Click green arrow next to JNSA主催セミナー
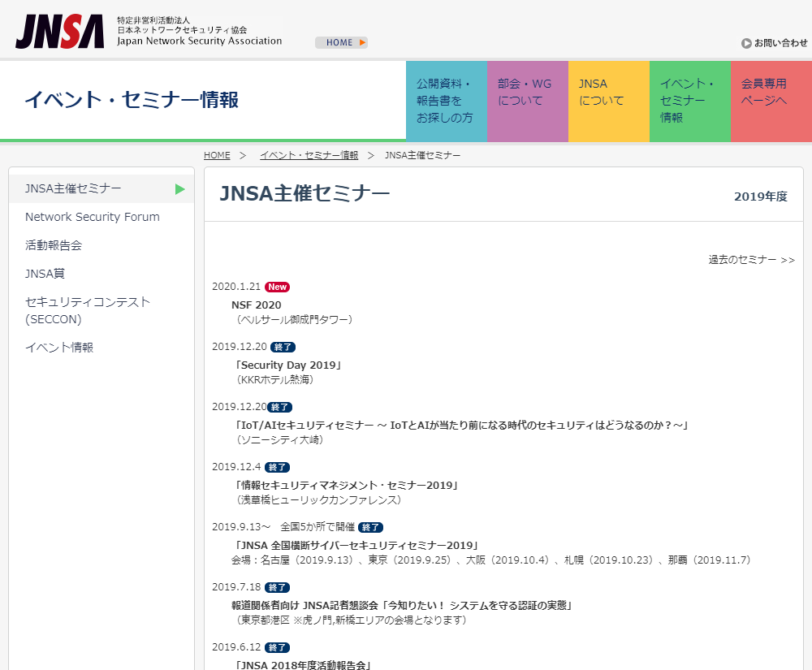 [180, 189]
